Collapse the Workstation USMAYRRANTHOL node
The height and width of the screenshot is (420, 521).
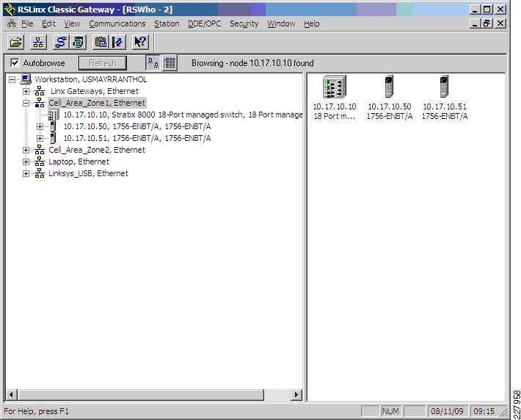point(12,79)
